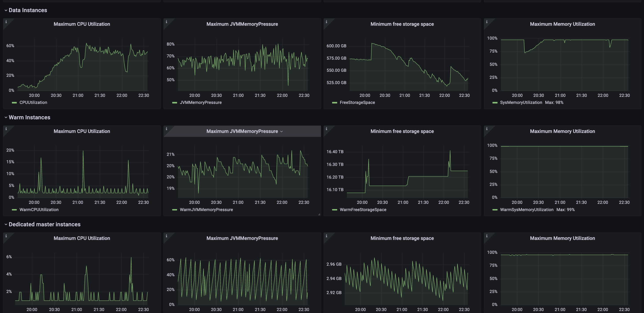Click info icon on Data Instances free storage panel
Image resolution: width=644 pixels, height=313 pixels.
pos(326,22)
